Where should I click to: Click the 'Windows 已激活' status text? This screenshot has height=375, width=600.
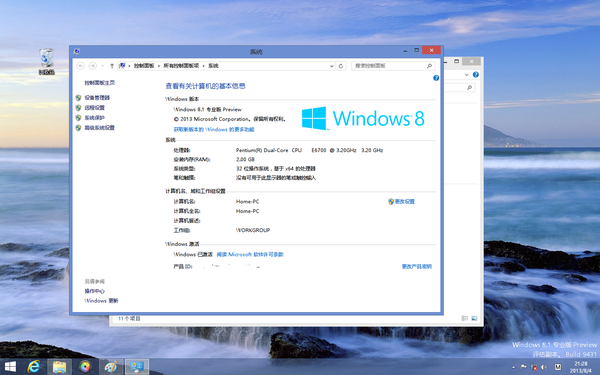tap(193, 254)
